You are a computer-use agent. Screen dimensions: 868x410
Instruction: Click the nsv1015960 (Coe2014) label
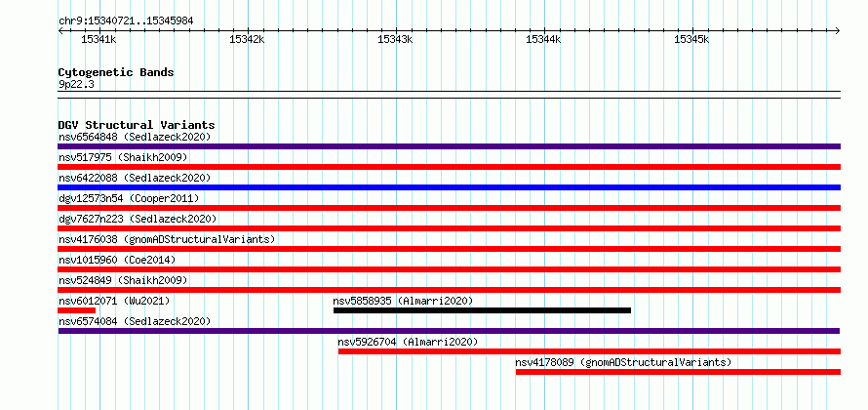pyautogui.click(x=117, y=260)
